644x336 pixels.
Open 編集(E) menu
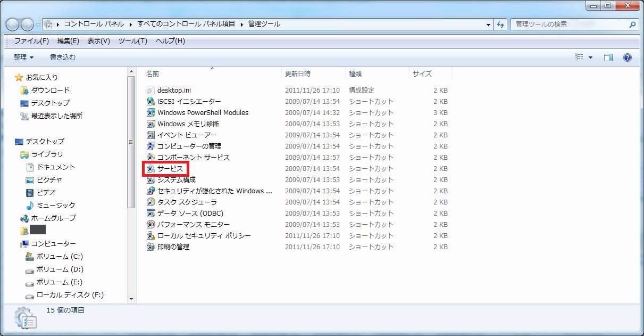point(68,41)
